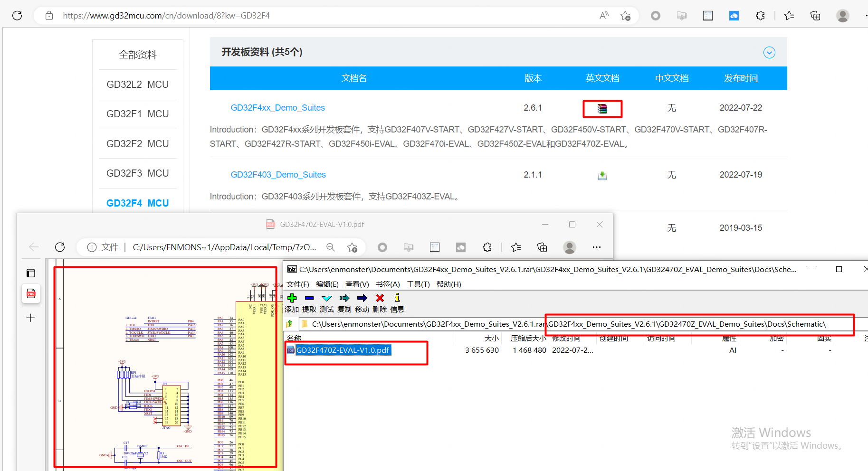Add gd32mcu page to favorites
868x471 pixels.
[x=625, y=16]
